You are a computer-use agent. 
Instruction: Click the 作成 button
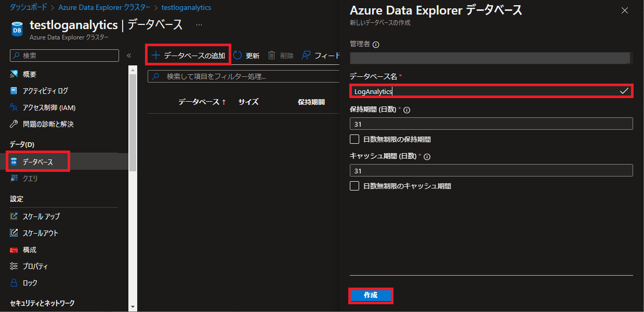point(371,295)
